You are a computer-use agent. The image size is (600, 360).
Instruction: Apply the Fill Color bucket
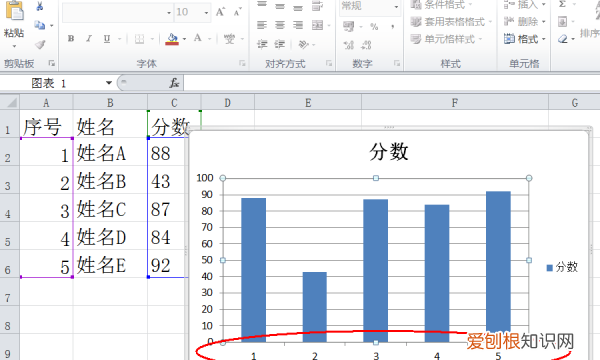click(x=172, y=39)
